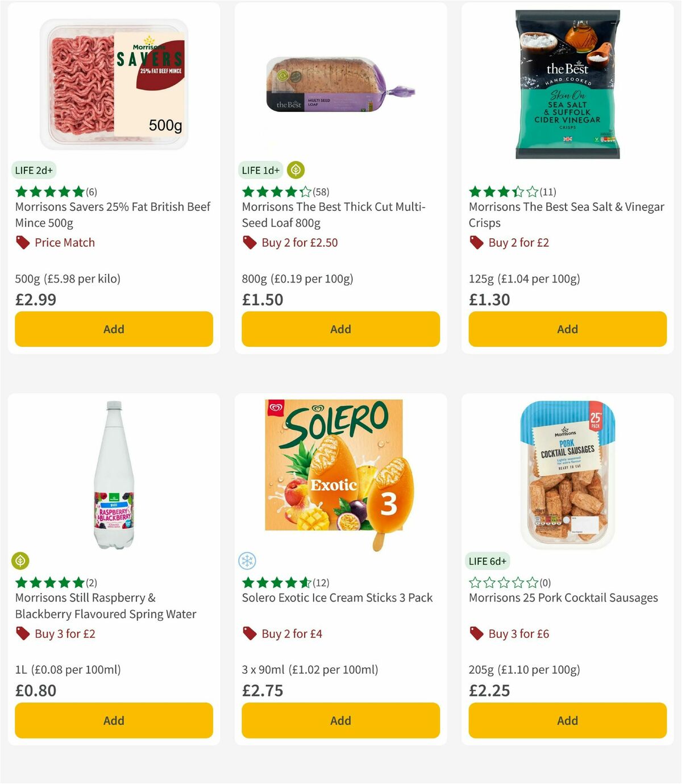682x784 pixels.
Task: Click the LIFE 2d+ badge on beef mince
Action: click(x=33, y=169)
